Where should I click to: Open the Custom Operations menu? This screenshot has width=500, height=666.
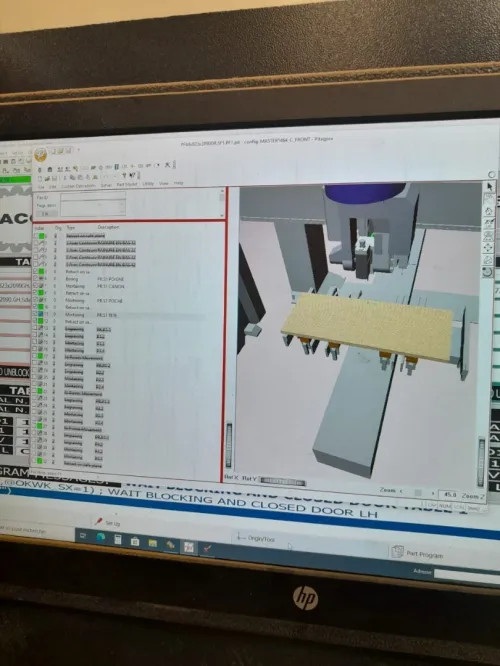[x=78, y=186]
